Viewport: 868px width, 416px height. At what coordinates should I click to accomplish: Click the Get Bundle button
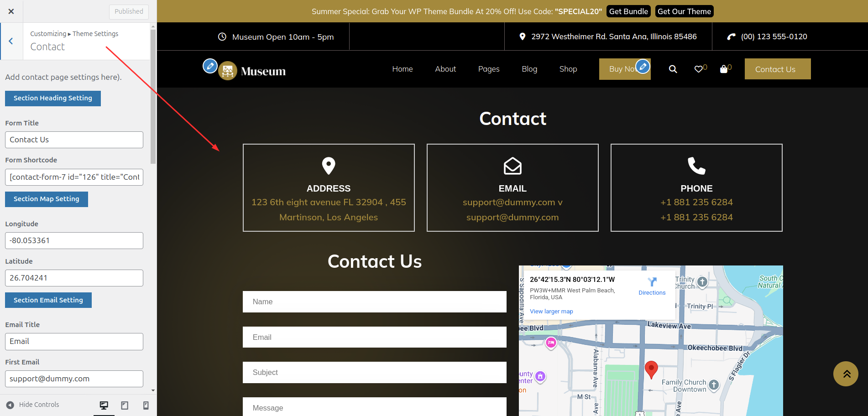tap(628, 11)
